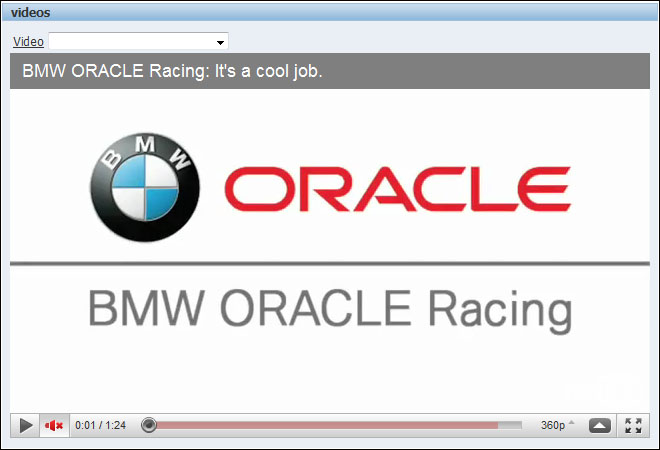Play the BMW ORACLE Racing video
The image size is (660, 450).
coord(26,426)
